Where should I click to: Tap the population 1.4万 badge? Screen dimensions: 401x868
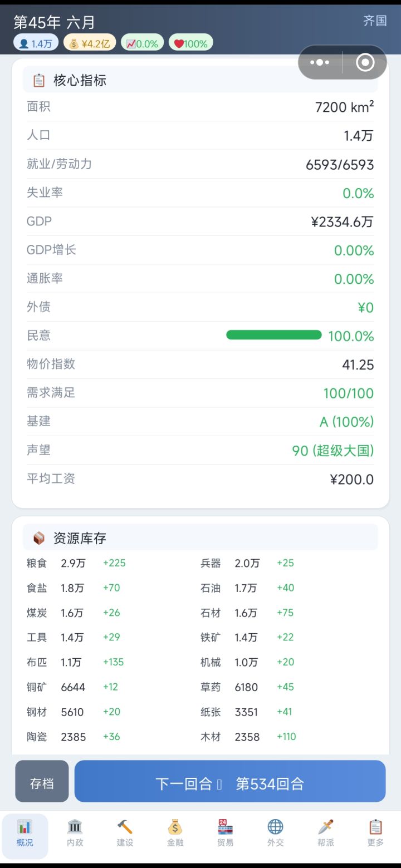[36, 43]
